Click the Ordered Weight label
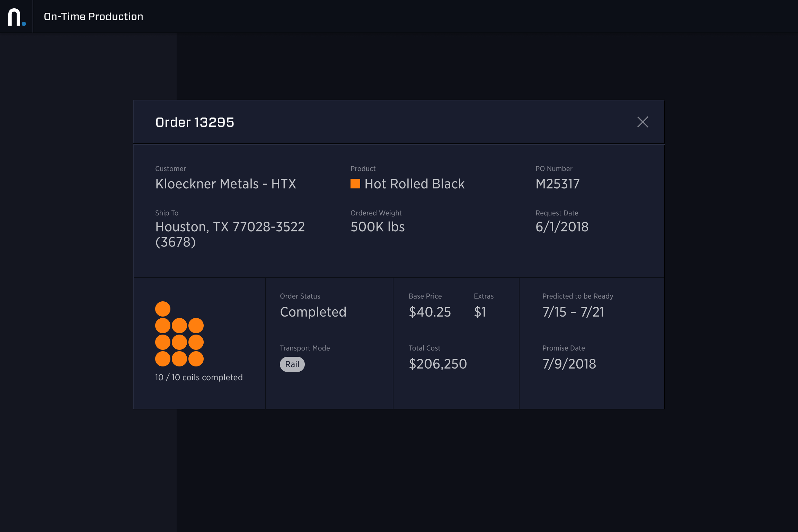Image resolution: width=798 pixels, height=532 pixels. pyautogui.click(x=376, y=213)
